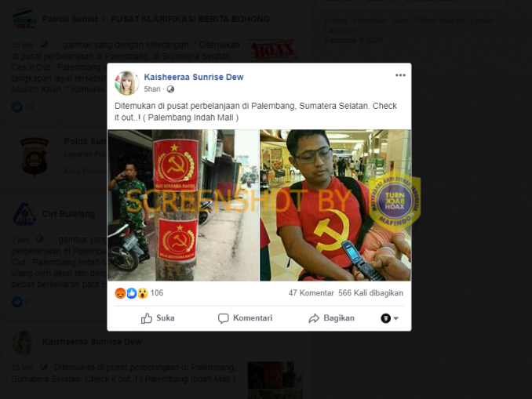Click the globe public audience icon
The image size is (532, 399).
[x=170, y=89]
